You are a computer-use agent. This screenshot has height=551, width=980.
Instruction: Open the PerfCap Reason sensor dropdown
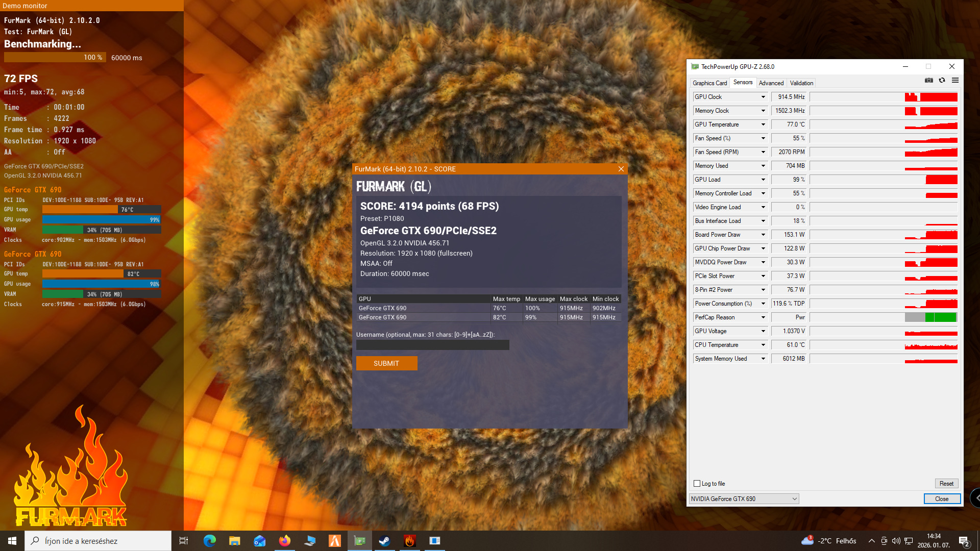(764, 317)
